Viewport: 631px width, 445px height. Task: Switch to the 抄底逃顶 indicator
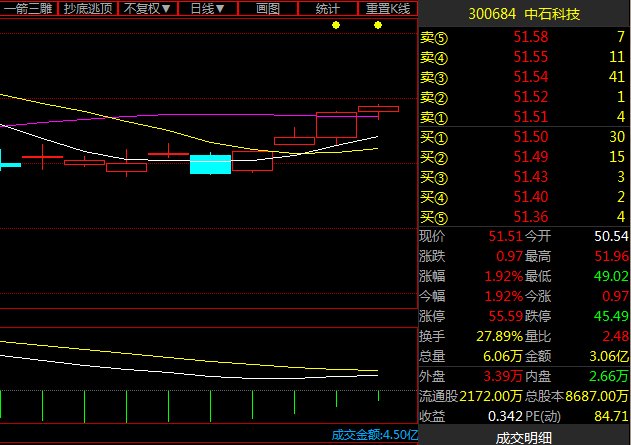coord(87,8)
